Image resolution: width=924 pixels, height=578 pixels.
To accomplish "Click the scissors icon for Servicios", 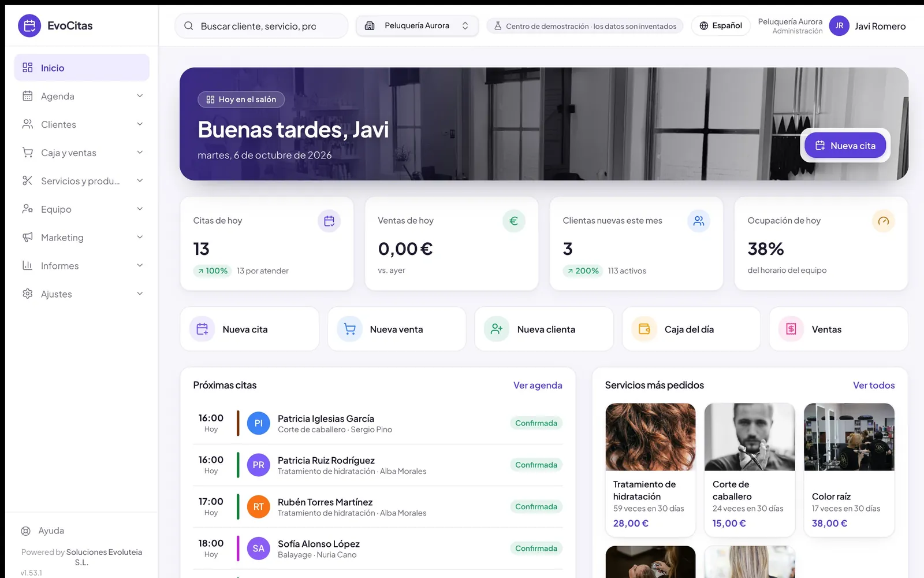I will point(28,181).
